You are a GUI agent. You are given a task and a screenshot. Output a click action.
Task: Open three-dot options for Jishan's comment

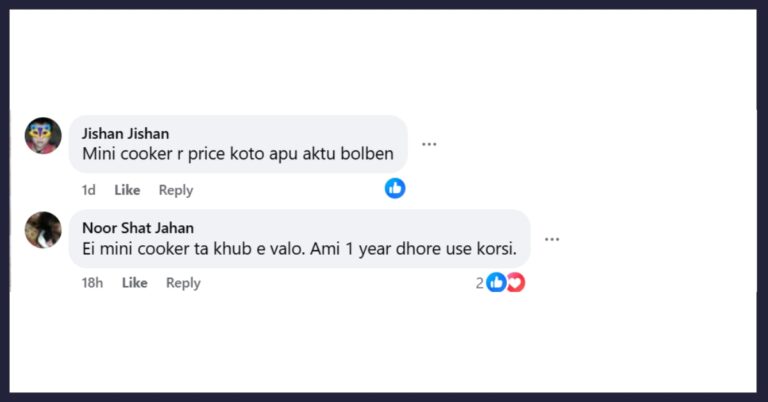click(429, 144)
